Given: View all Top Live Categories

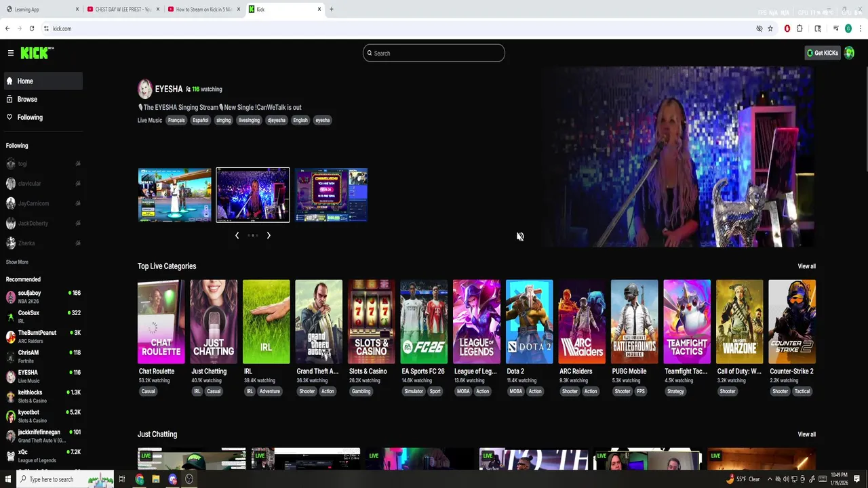Looking at the screenshot, I should [x=806, y=266].
